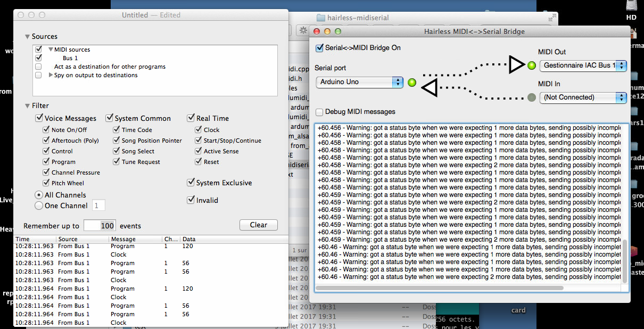Image resolution: width=644 pixels, height=329 pixels.
Task: Uncheck Reset filter checkbox
Action: (x=199, y=161)
